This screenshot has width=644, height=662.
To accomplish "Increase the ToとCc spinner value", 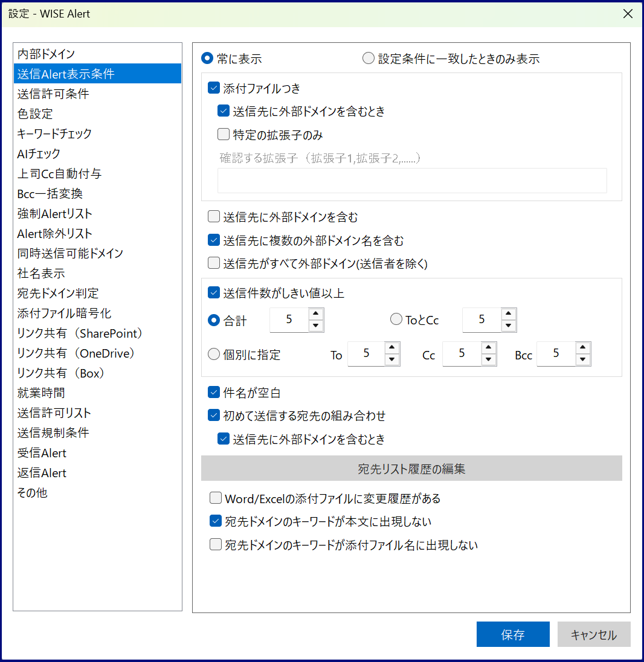I will coord(509,313).
